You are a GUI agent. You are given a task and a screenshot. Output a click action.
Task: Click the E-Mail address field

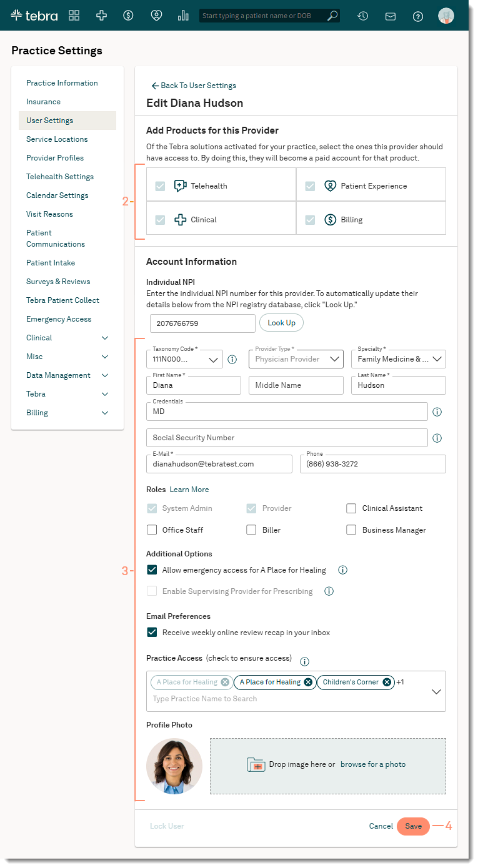[219, 464]
